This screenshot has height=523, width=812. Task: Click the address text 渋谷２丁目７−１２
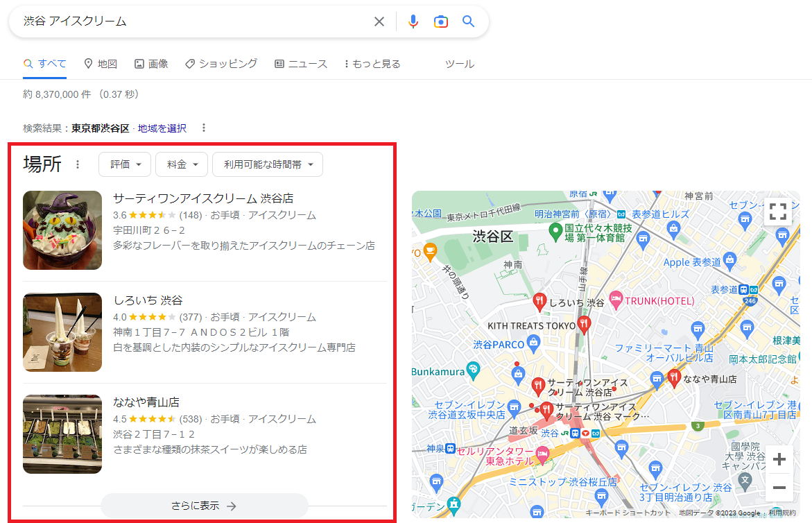pos(155,434)
